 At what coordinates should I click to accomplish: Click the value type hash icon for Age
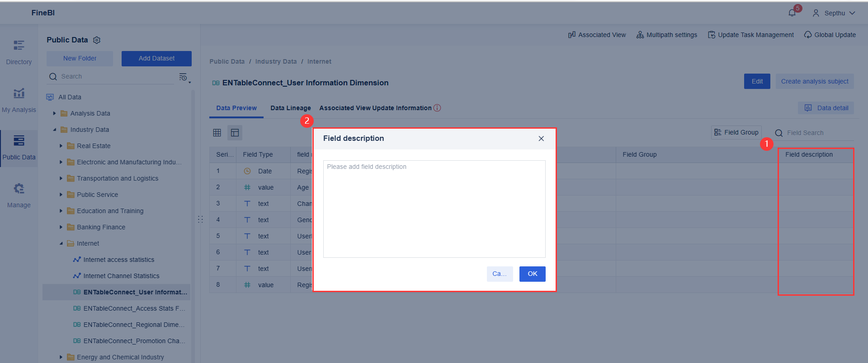(x=247, y=187)
